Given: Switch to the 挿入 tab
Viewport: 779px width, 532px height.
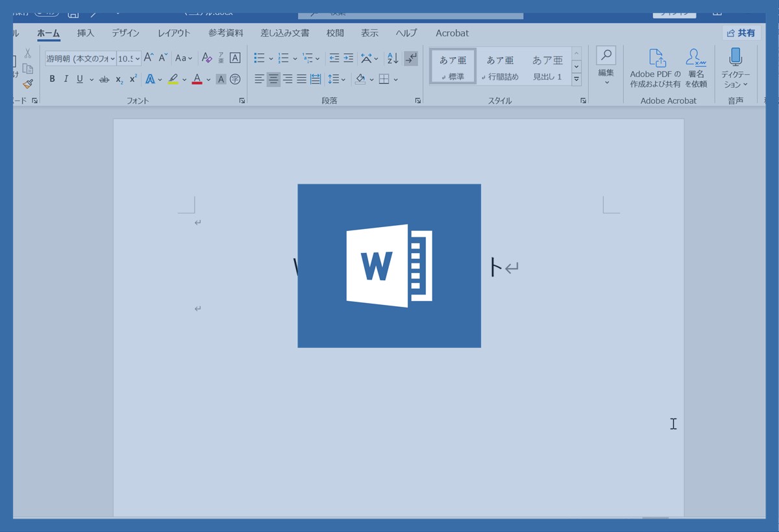Looking at the screenshot, I should click(x=86, y=33).
